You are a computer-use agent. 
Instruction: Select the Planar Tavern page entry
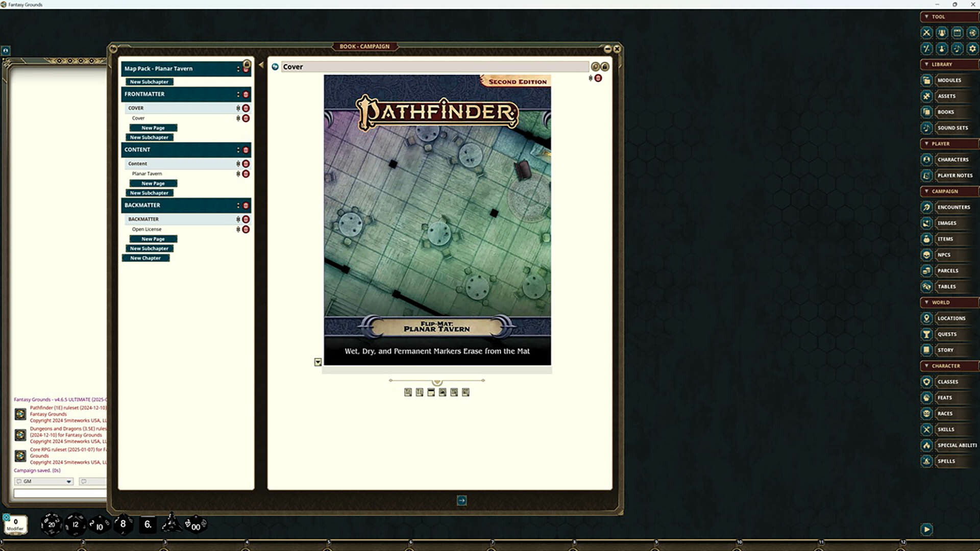[x=147, y=173]
